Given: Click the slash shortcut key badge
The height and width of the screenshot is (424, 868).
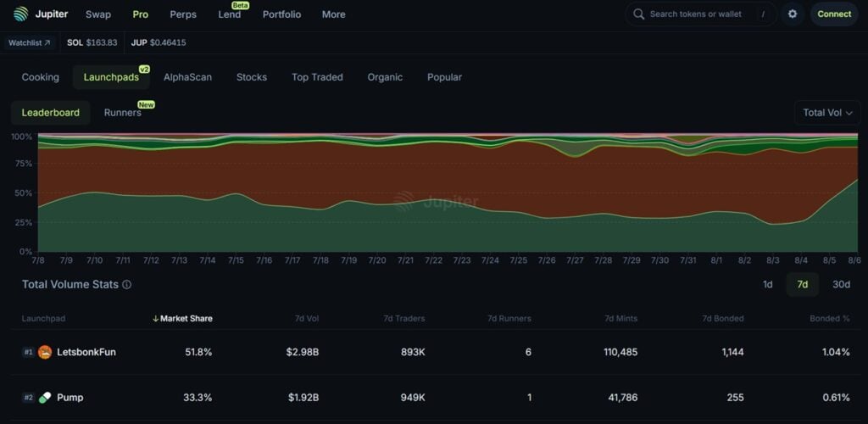Looking at the screenshot, I should click(x=763, y=14).
